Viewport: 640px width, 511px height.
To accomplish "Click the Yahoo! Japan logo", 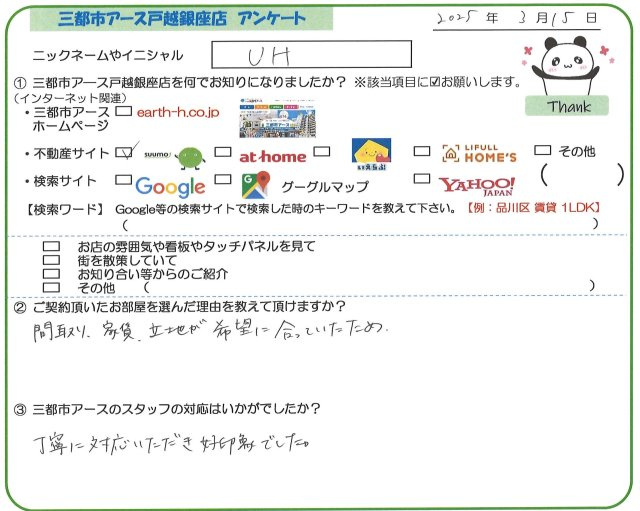I will [477, 185].
